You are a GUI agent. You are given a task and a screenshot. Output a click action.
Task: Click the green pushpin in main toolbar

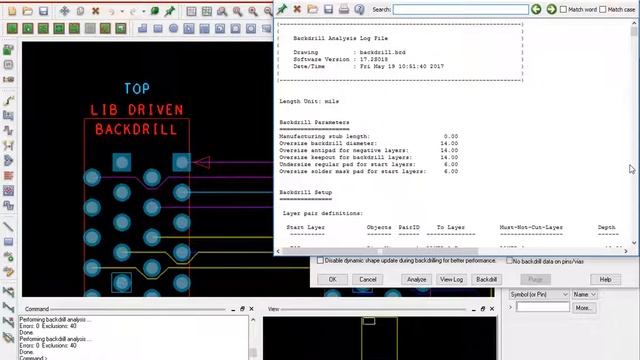[170, 11]
